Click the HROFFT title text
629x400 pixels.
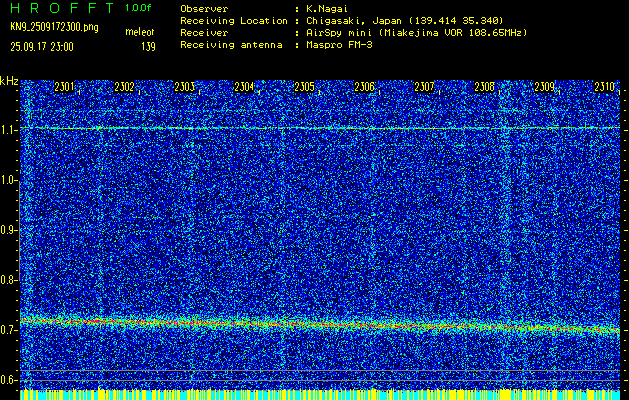[x=63, y=8]
